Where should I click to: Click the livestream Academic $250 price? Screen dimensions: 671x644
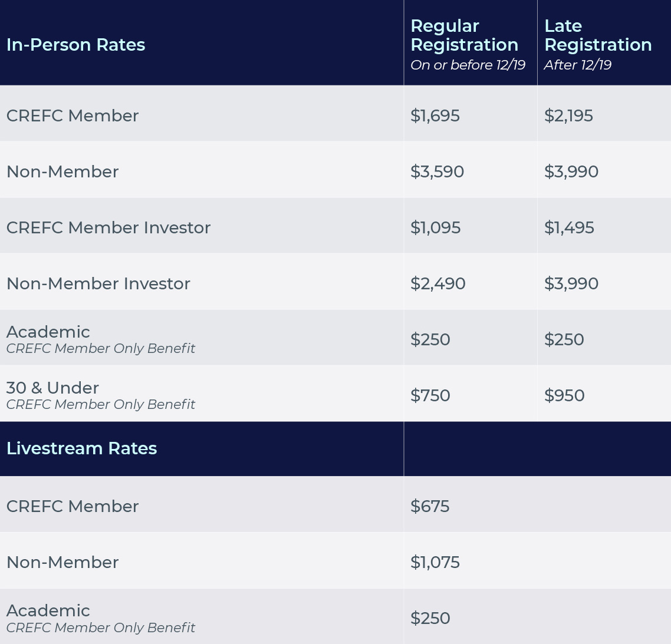pyautogui.click(x=430, y=618)
